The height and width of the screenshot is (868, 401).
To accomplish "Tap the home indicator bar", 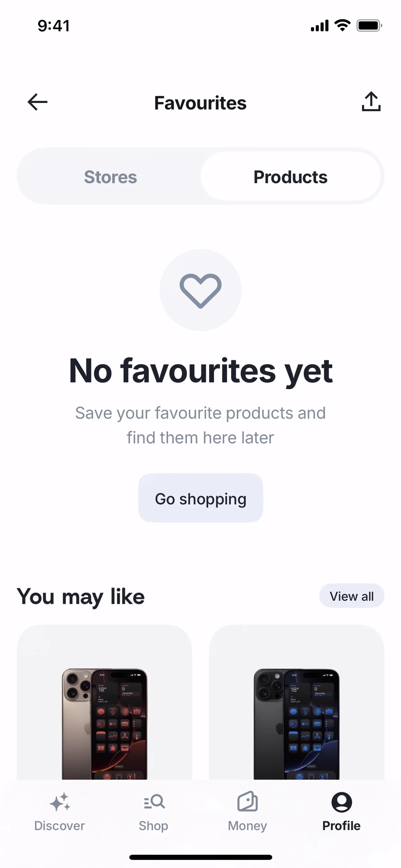I will (x=200, y=857).
